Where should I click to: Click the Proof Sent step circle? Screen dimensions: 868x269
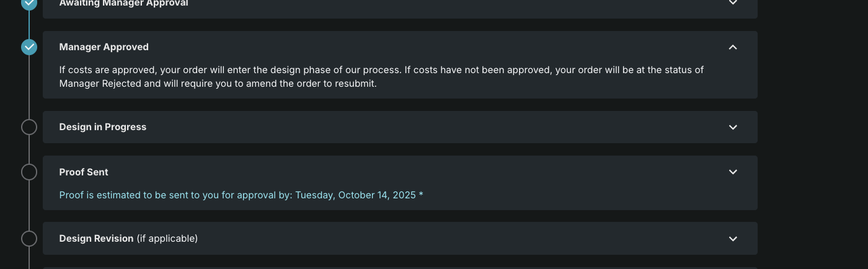point(29,172)
